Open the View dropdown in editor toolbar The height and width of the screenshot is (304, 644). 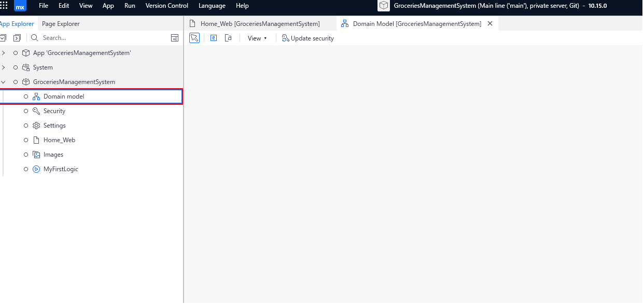point(257,38)
